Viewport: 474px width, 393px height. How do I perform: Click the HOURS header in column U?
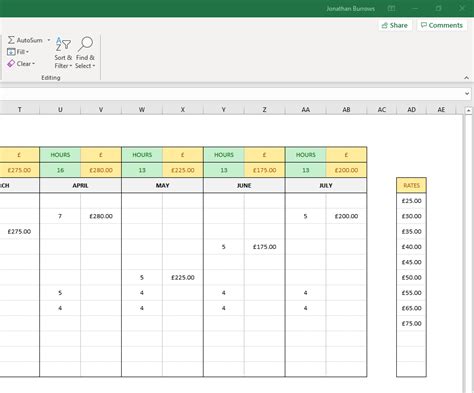point(60,155)
